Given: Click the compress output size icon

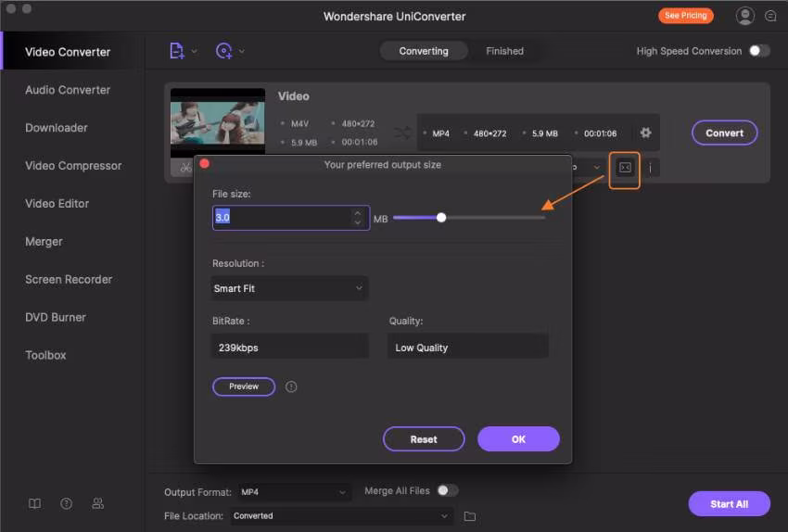Looking at the screenshot, I should pos(625,168).
